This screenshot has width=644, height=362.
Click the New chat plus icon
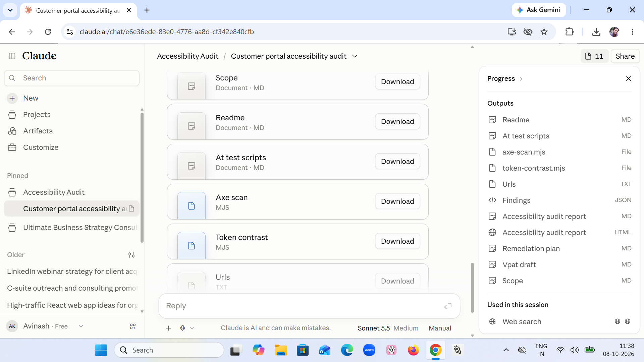coord(12,98)
